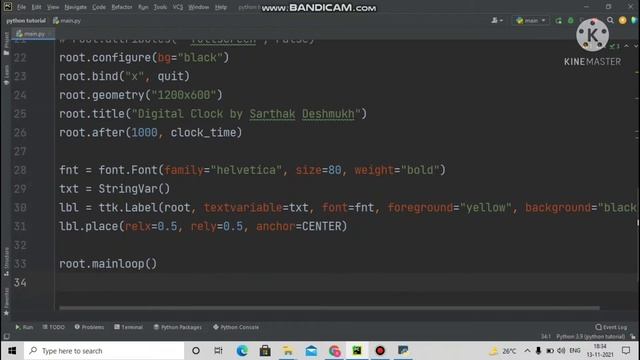Open the Tools menu
This screenshot has height=360, width=640.
[160, 7]
